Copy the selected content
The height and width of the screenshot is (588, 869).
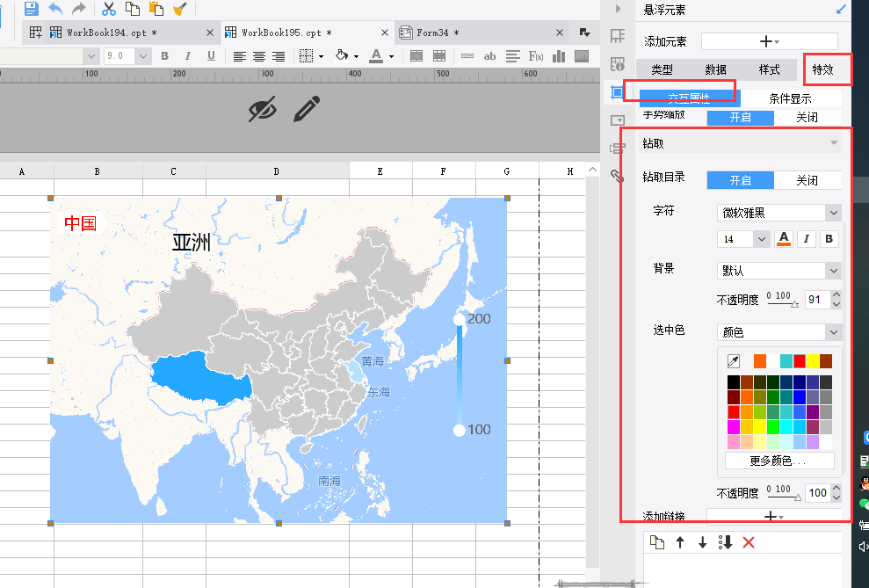[133, 8]
